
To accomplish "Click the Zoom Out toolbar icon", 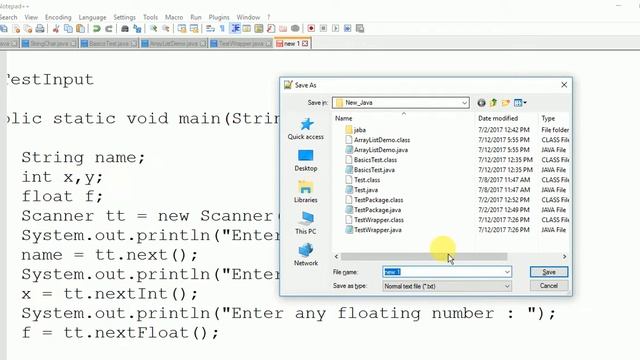I will (x=166, y=29).
